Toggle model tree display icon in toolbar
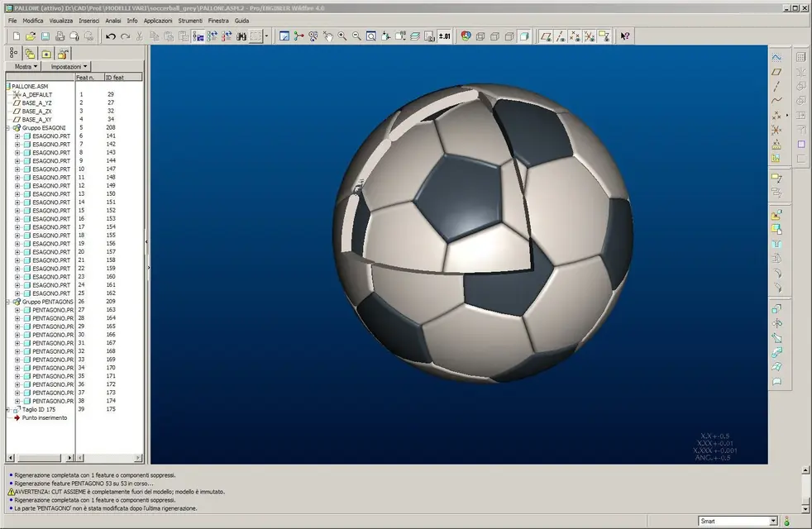The width and height of the screenshot is (812, 529). tap(198, 36)
